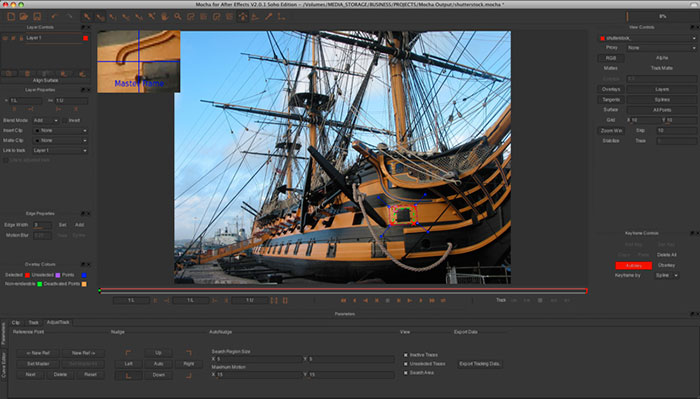
Task: Click the New Ref -> button
Action: (x=83, y=353)
